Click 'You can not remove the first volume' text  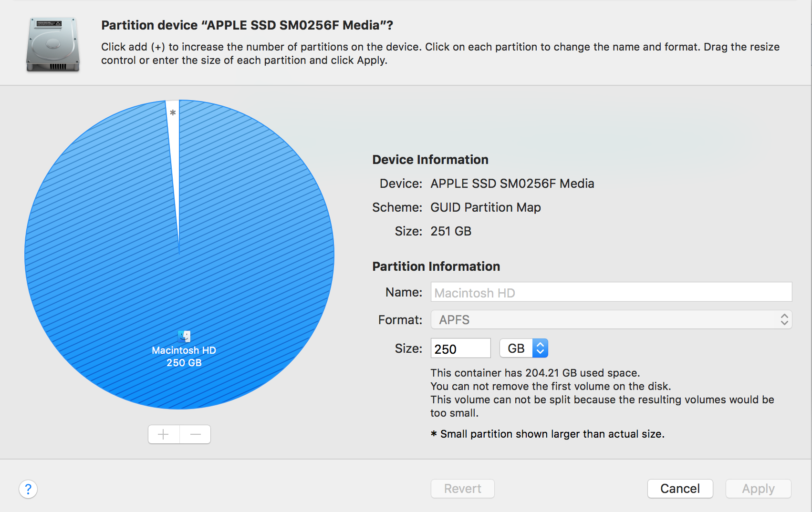(551, 386)
